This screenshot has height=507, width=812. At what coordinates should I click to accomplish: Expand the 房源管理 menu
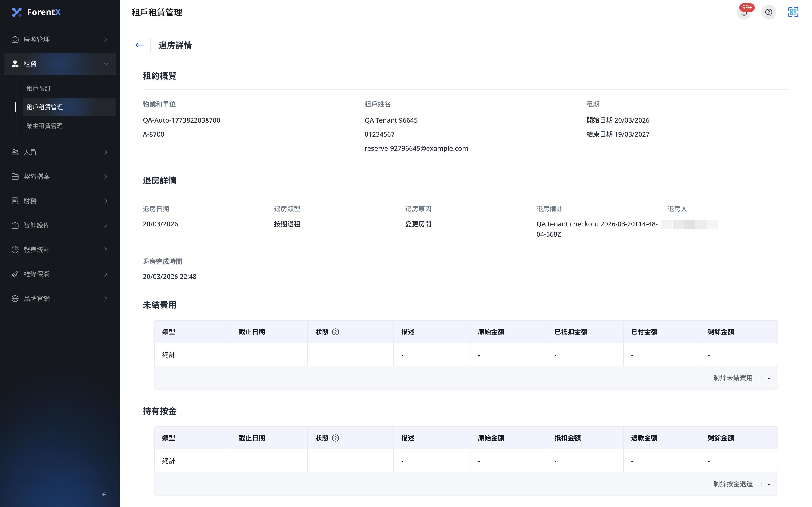tap(60, 40)
